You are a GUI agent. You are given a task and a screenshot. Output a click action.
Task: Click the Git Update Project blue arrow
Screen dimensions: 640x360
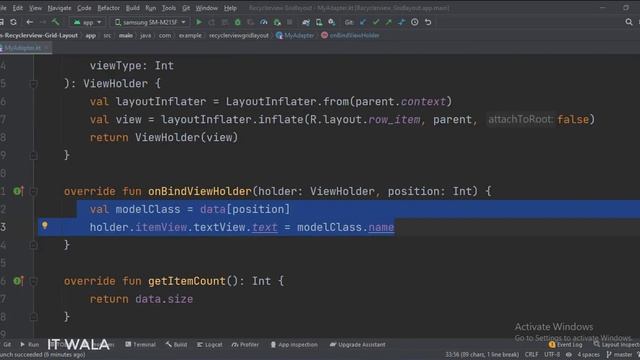(363, 22)
